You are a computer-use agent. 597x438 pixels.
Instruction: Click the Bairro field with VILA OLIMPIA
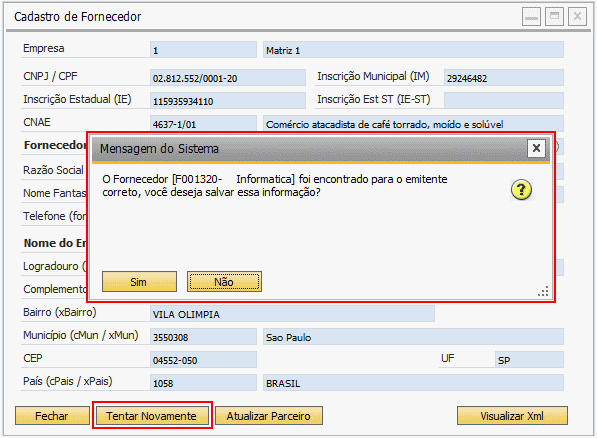292,314
